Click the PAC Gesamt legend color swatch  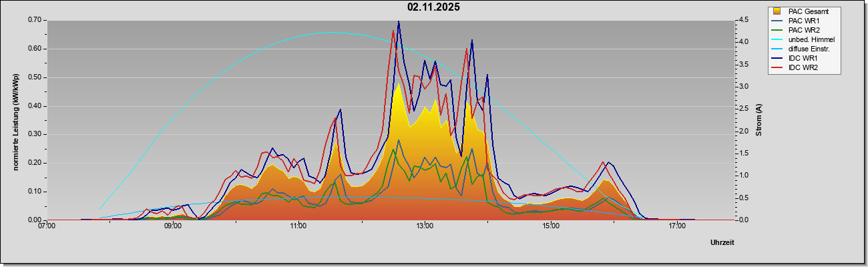tap(777, 11)
